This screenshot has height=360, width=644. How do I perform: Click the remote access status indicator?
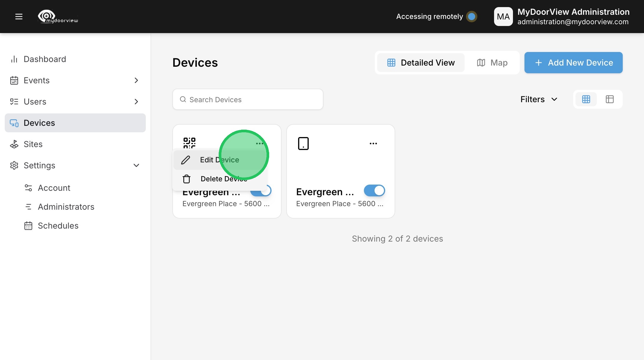tap(471, 17)
